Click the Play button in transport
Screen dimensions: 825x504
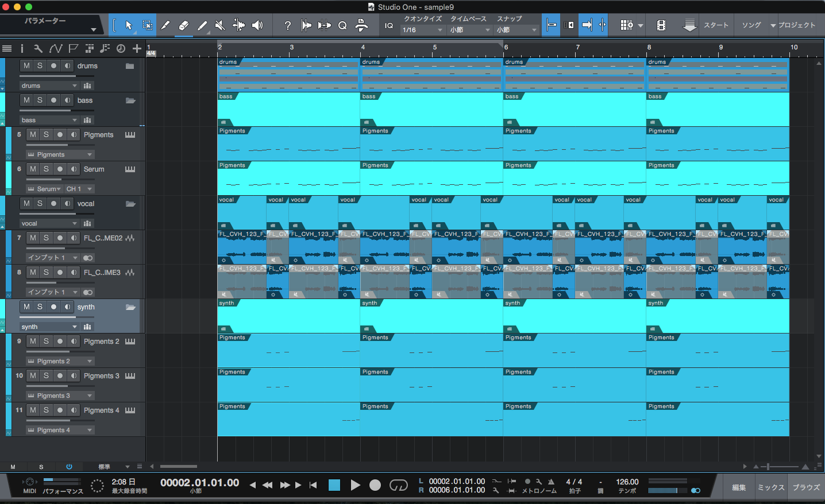[x=355, y=485]
